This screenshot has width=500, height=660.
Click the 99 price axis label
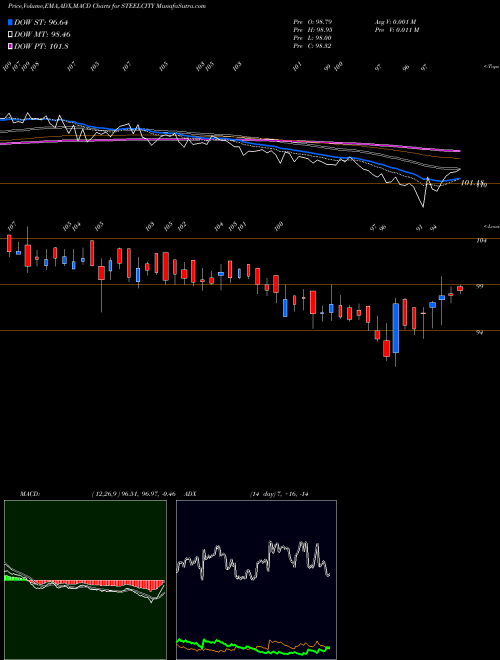point(479,286)
